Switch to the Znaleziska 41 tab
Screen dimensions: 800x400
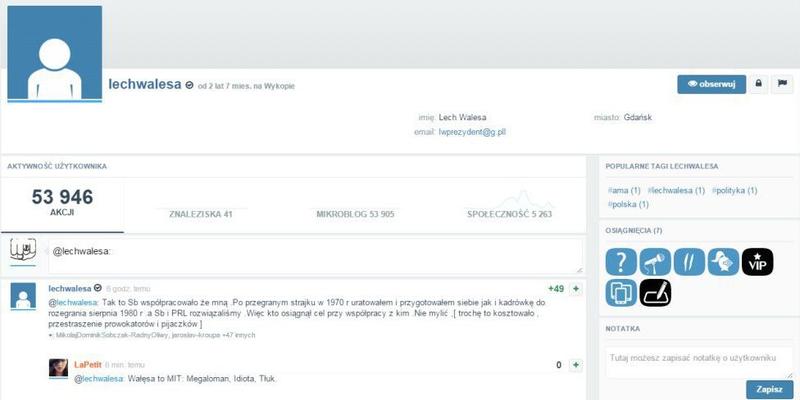click(200, 214)
